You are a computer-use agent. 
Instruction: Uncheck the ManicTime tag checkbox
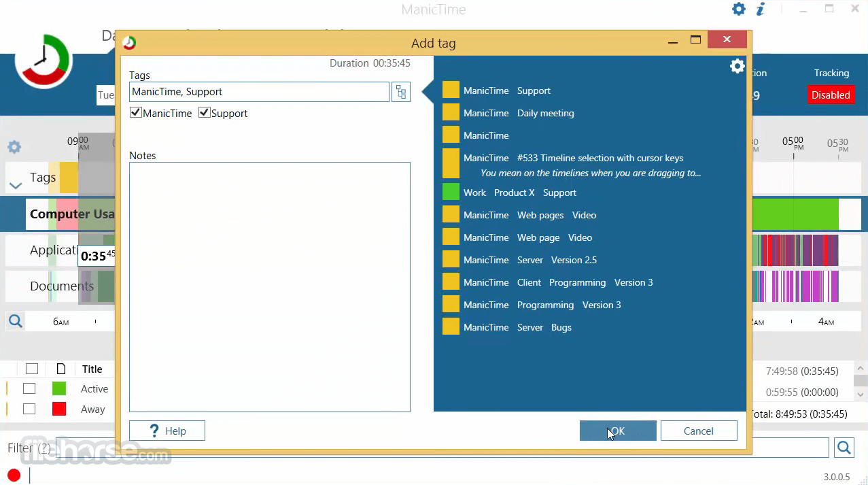click(135, 113)
